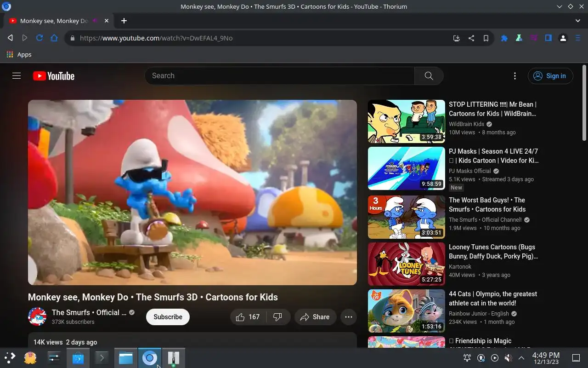Viewport: 588px width, 368px height.
Task: Open Discover store from the taskbar
Action: (x=78, y=358)
